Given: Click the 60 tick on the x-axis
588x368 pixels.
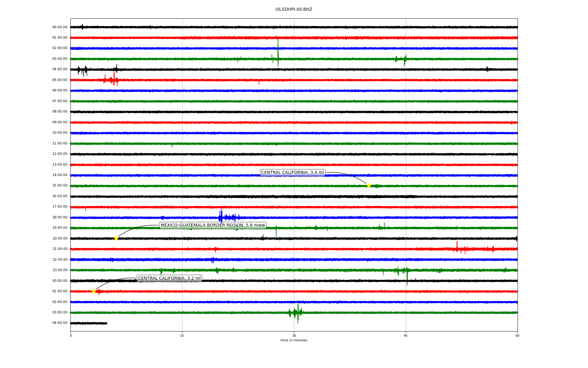Looking at the screenshot, I should click(x=517, y=336).
